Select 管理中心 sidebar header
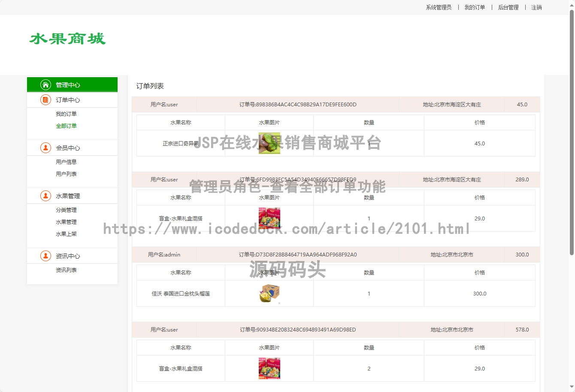 pyautogui.click(x=72, y=84)
